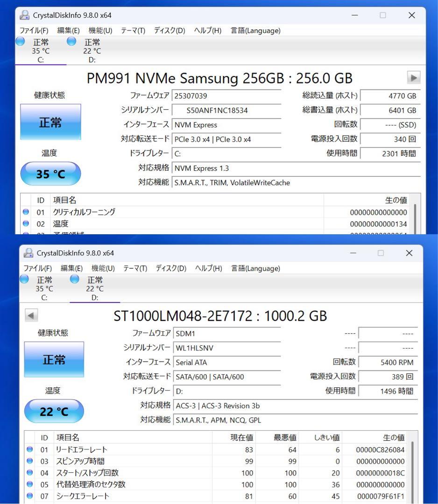Open 編集(E) menu in bottom window
This screenshot has height=504, width=438.
tap(72, 268)
